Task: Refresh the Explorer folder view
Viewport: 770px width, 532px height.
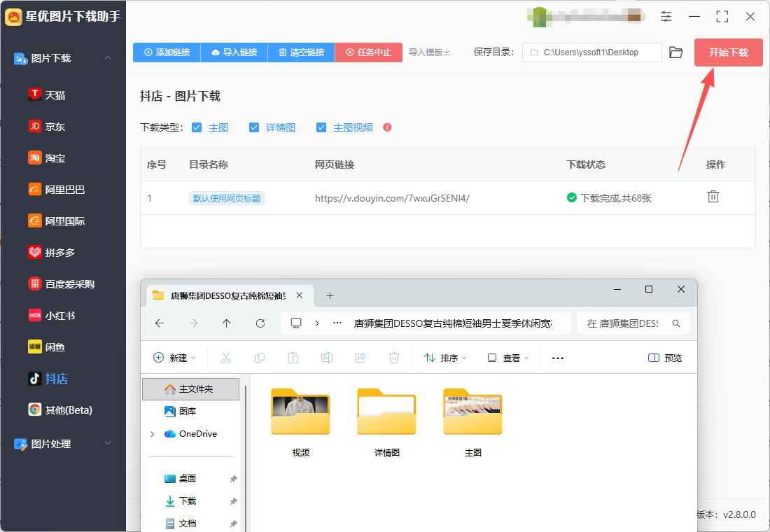Action: tap(260, 323)
